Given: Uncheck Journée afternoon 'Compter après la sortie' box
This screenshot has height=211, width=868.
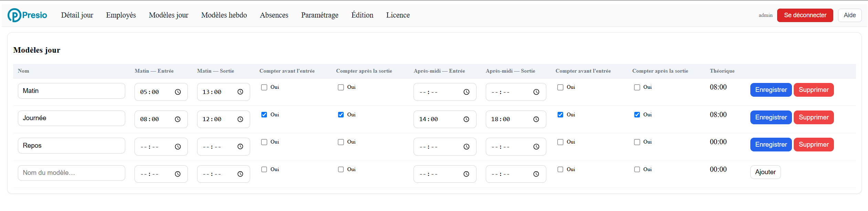Looking at the screenshot, I should point(637,115).
